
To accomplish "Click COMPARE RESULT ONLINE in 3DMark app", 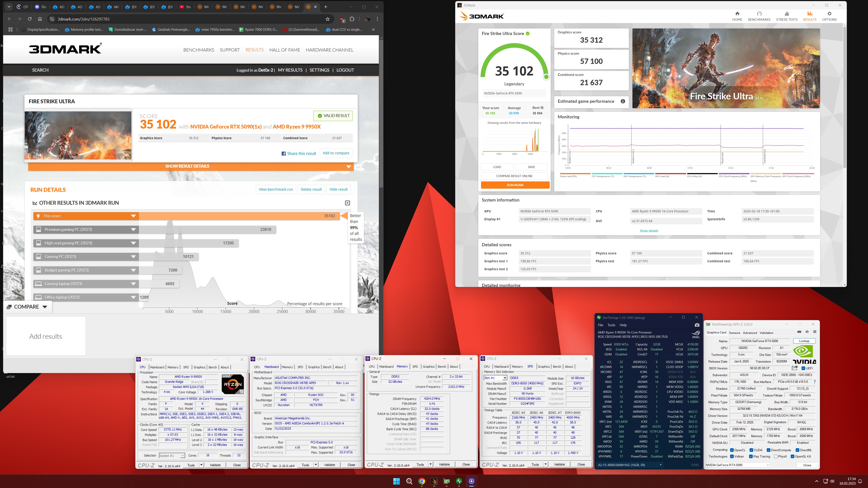I will tap(514, 176).
